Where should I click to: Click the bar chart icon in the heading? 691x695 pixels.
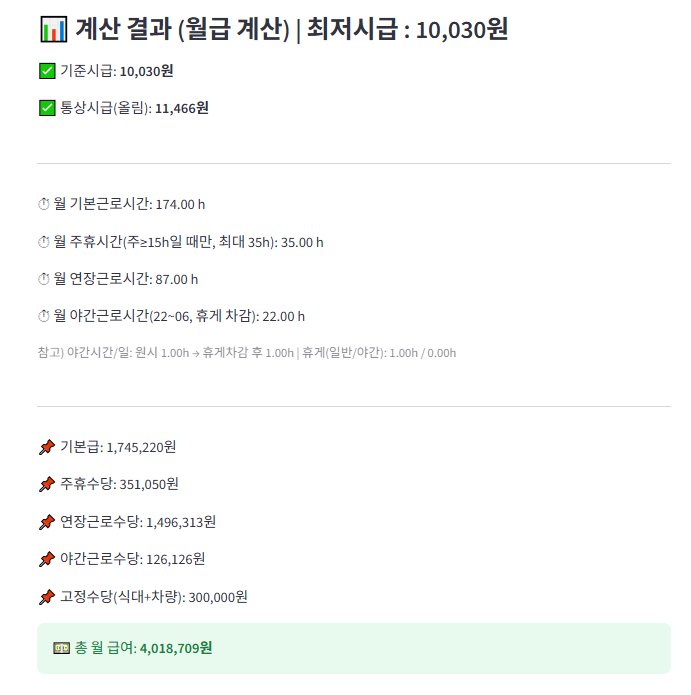tap(53, 30)
